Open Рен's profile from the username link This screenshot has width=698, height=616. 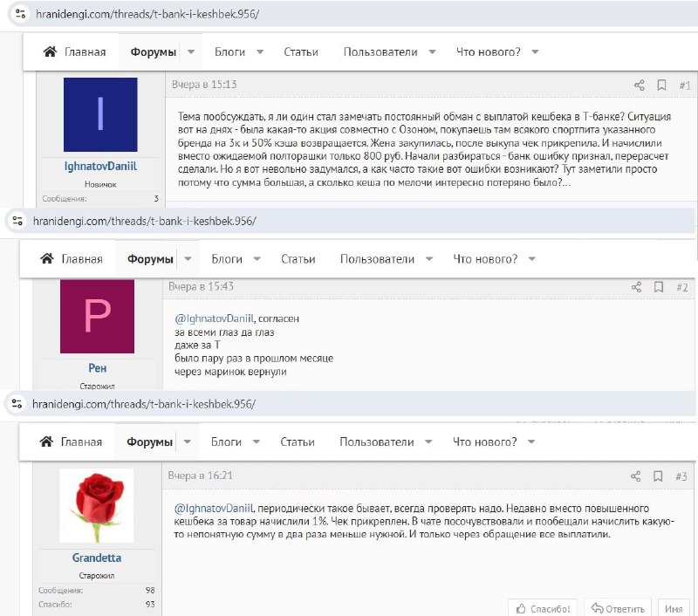click(x=97, y=368)
